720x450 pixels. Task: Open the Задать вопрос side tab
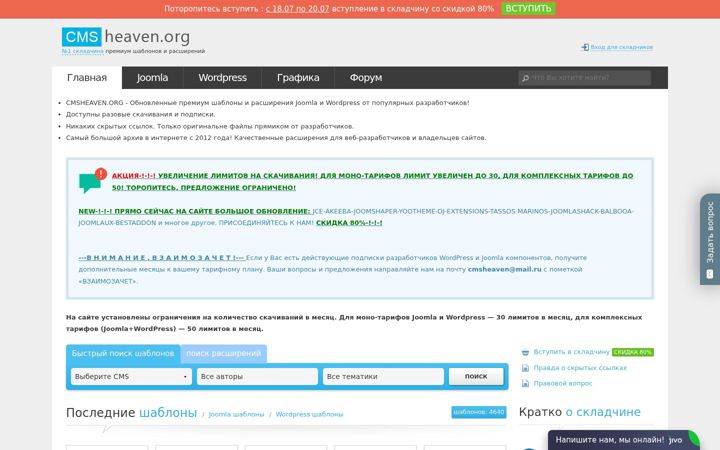710,239
